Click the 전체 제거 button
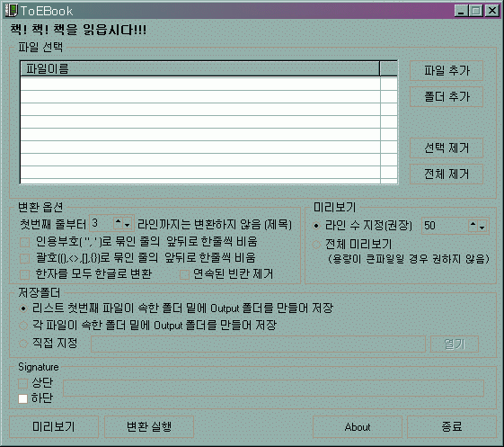This screenshot has width=504, height=447. point(447,174)
